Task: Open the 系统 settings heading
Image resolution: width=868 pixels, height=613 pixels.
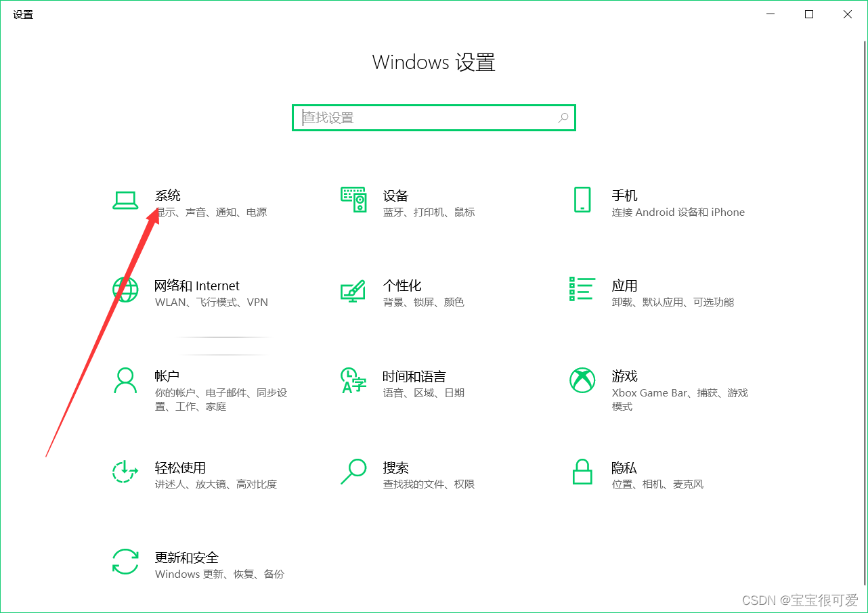Action: (168, 196)
